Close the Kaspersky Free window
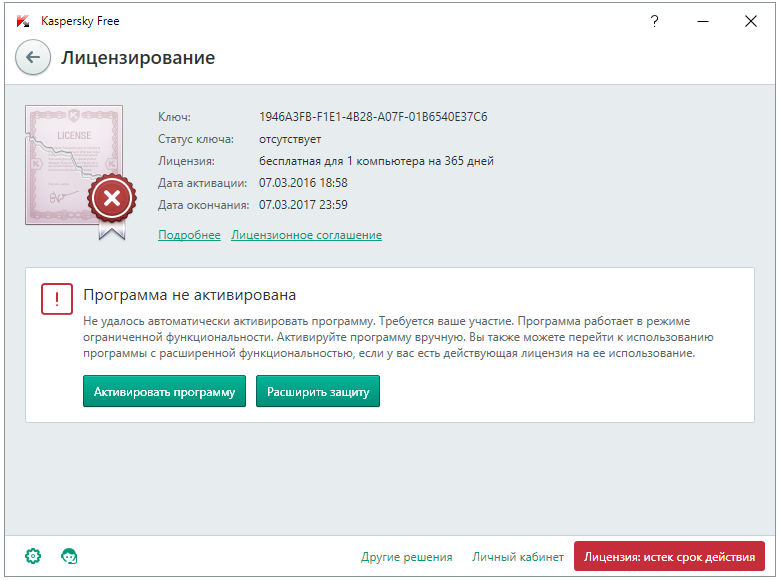Viewport: 780px width, 580px height. click(751, 21)
